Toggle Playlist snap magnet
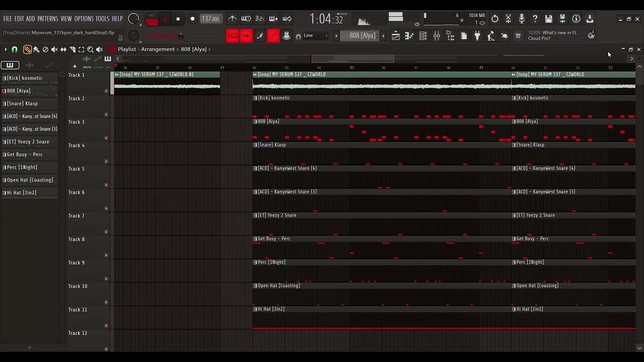 click(x=15, y=49)
